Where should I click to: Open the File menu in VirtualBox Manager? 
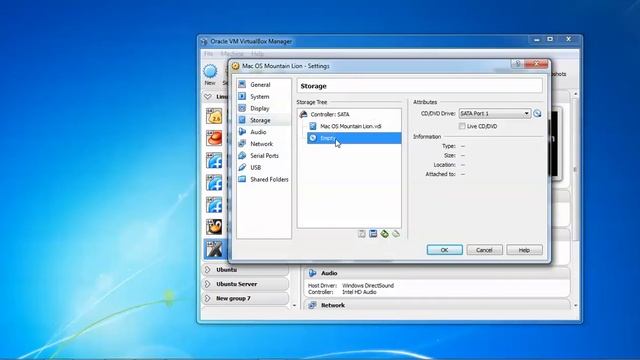(209, 53)
